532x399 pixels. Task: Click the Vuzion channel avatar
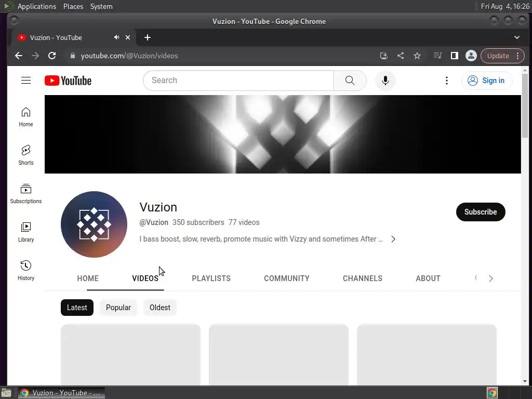pyautogui.click(x=94, y=224)
